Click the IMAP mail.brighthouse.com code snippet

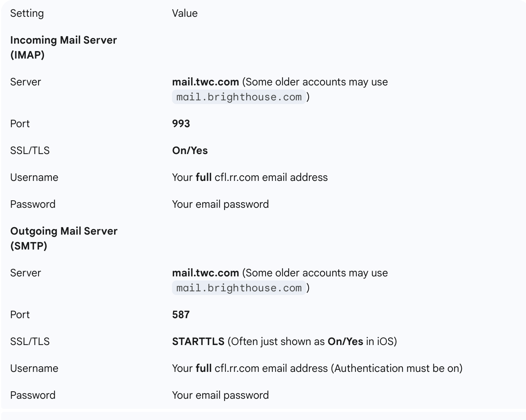pyautogui.click(x=239, y=97)
